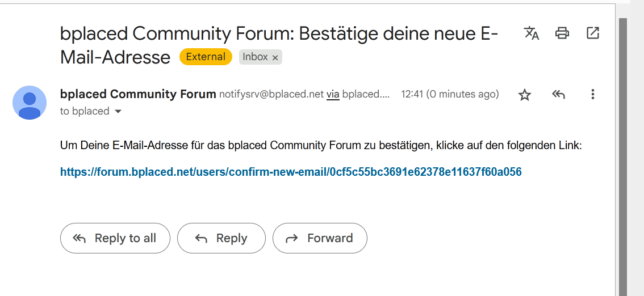Click the yellow External label badge
The width and height of the screenshot is (644, 296).
[206, 57]
